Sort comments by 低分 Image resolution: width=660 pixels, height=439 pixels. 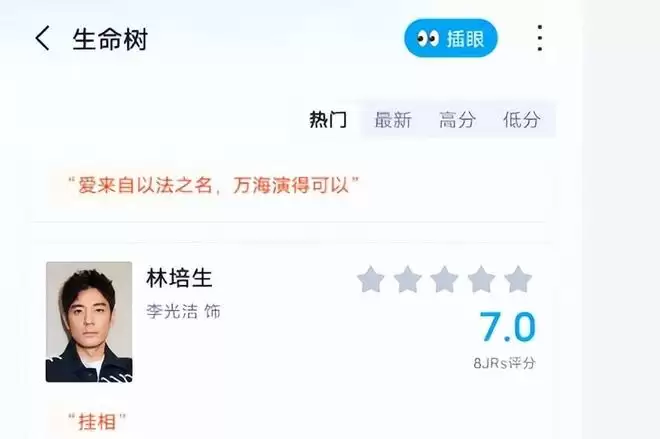[522, 120]
